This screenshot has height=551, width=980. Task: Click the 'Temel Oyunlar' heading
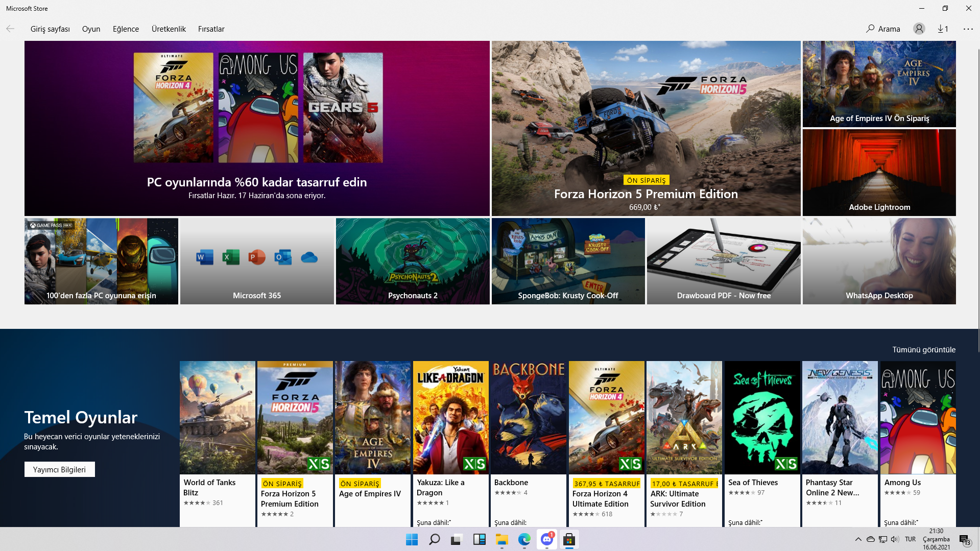click(81, 417)
